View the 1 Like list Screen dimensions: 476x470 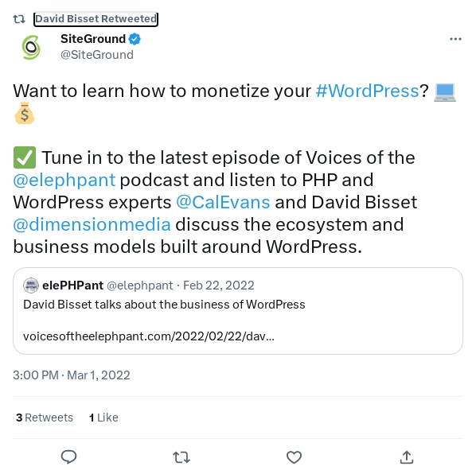pyautogui.click(x=103, y=418)
